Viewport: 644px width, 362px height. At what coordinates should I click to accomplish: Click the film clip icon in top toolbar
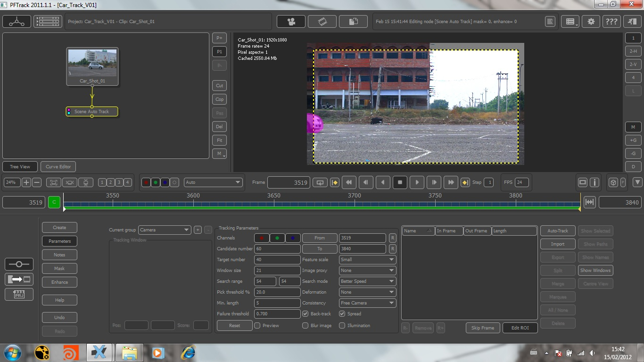click(x=322, y=21)
